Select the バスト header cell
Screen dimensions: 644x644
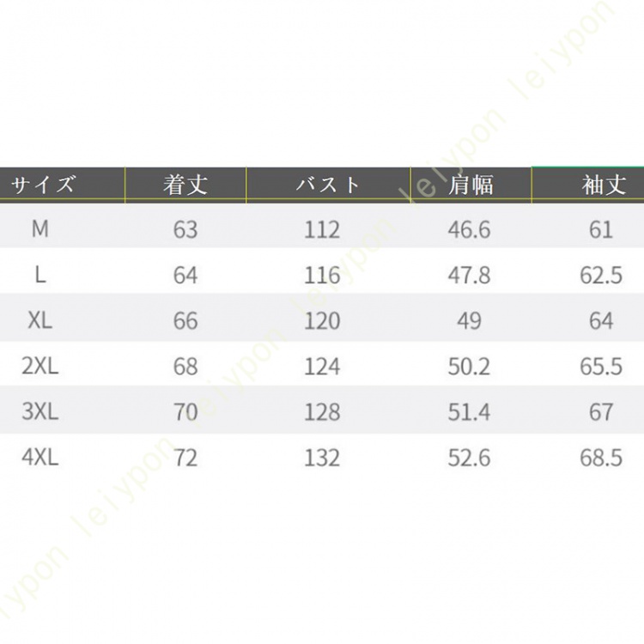point(328,185)
